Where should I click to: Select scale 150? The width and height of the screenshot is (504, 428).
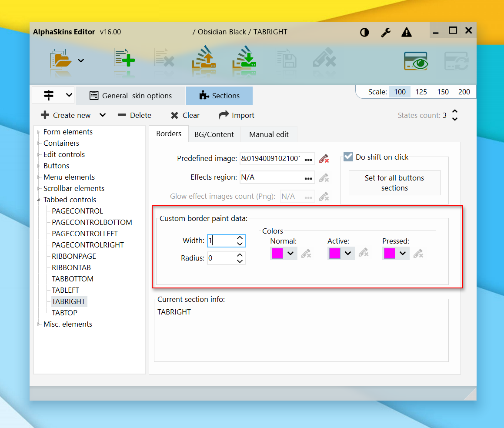(x=443, y=92)
